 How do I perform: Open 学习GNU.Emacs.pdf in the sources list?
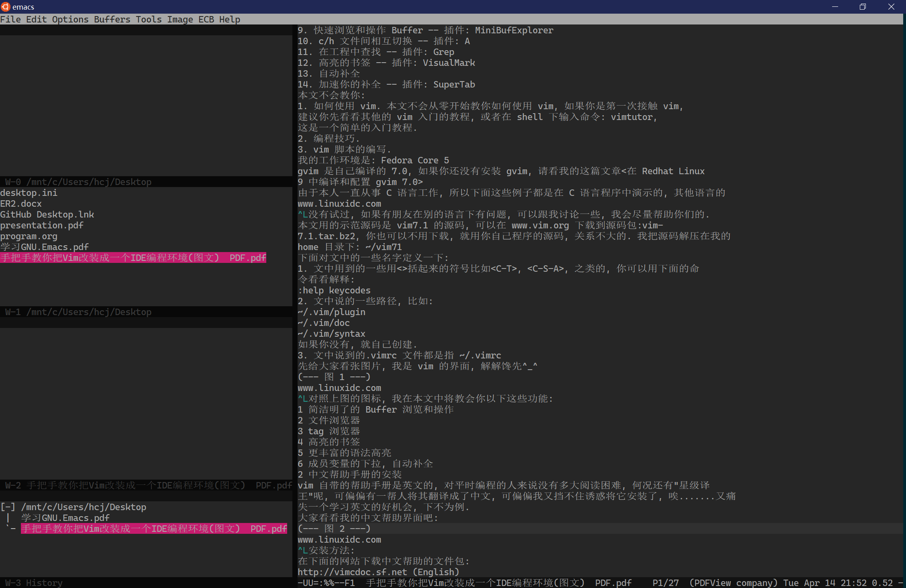45,247
